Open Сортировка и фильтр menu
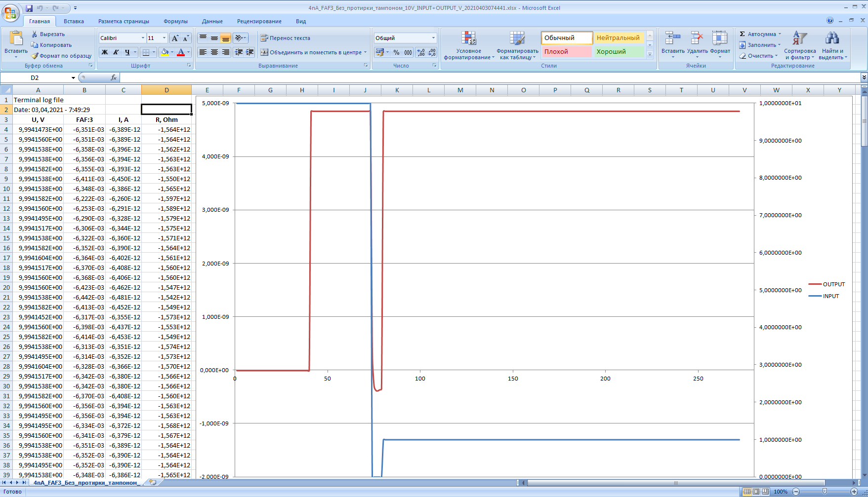 pyautogui.click(x=800, y=45)
